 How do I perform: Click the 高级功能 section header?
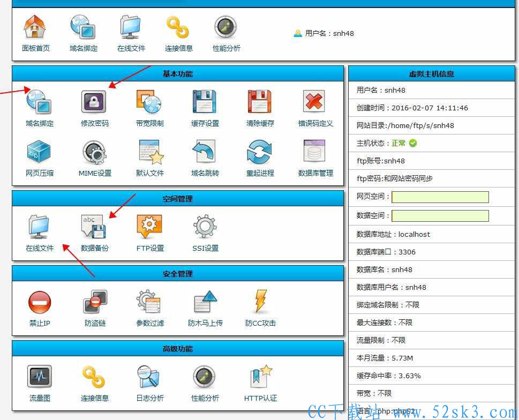click(x=178, y=349)
